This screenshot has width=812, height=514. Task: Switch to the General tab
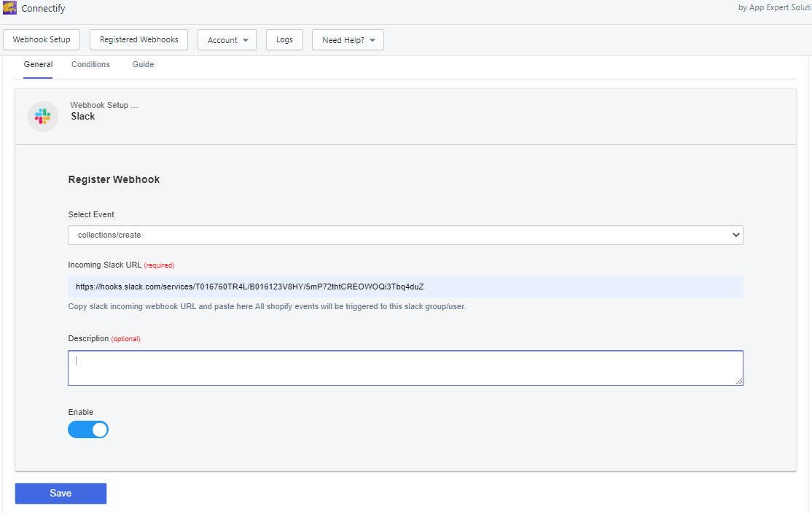(x=39, y=65)
